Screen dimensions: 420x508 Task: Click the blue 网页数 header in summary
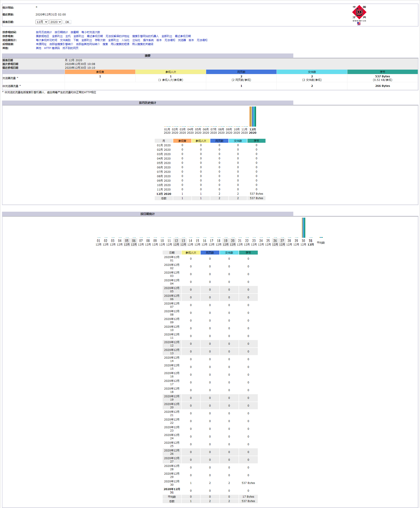(241, 72)
